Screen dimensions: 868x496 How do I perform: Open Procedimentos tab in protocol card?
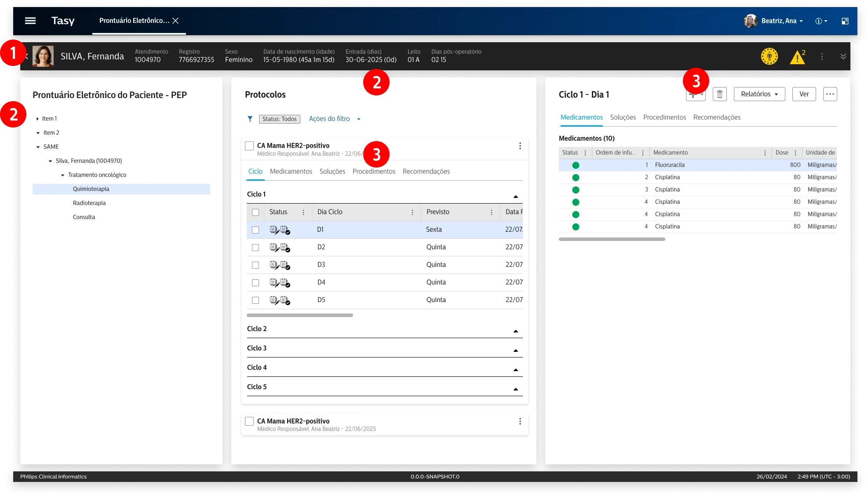tap(374, 171)
